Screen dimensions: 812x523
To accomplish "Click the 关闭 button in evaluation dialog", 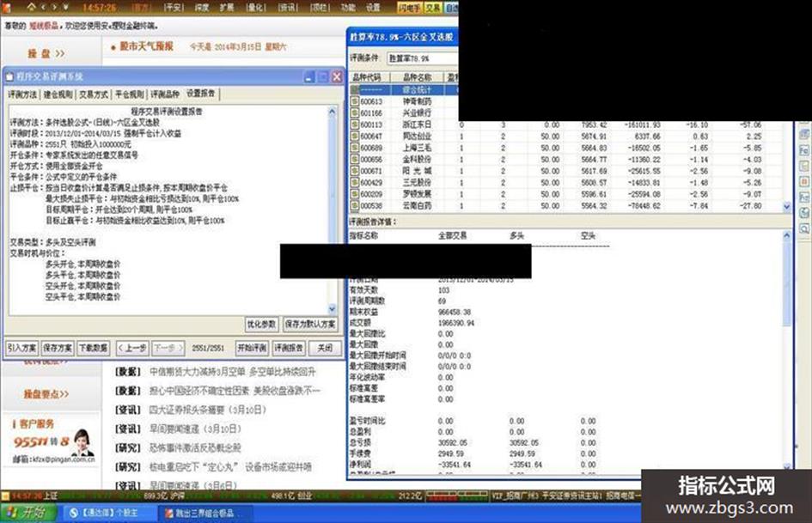I will point(325,348).
